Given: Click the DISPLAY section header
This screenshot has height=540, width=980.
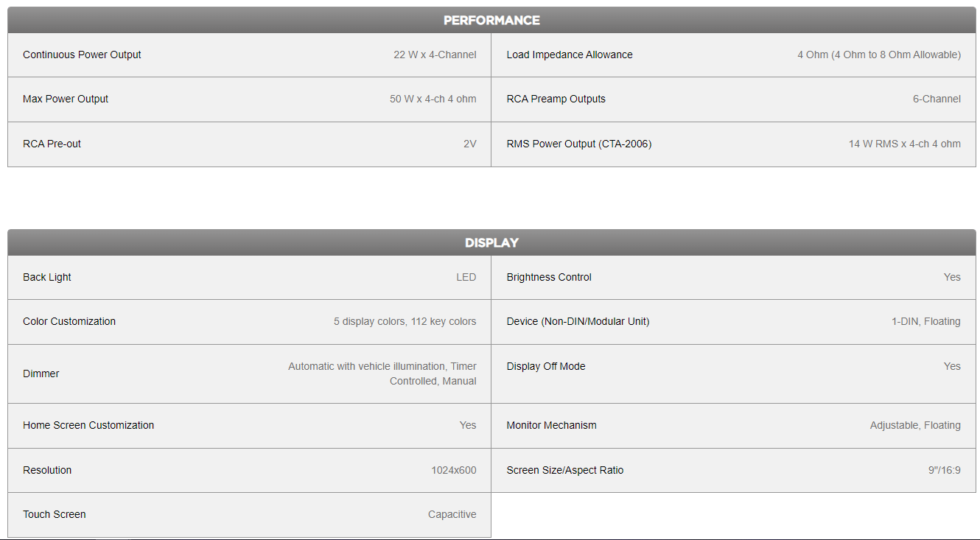Looking at the screenshot, I should 491,243.
